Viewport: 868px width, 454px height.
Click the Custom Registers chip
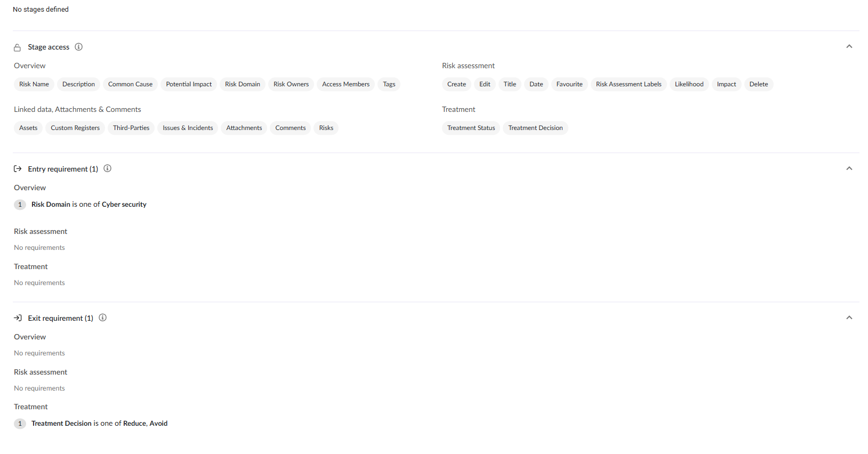(x=75, y=128)
